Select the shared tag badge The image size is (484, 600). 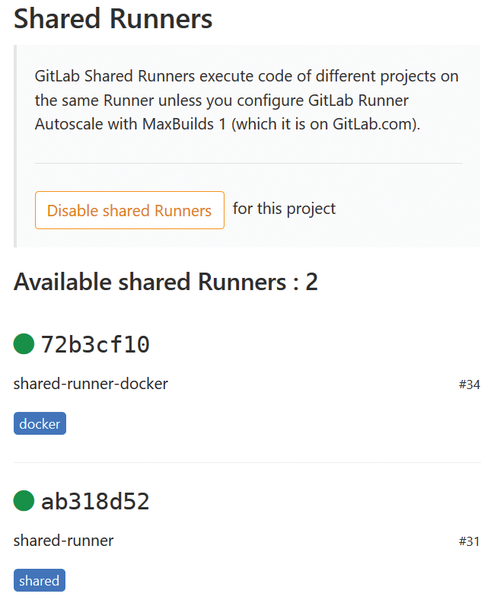click(x=39, y=580)
